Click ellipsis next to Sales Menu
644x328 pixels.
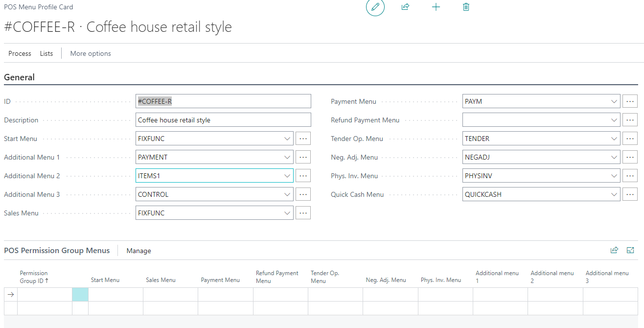click(303, 213)
